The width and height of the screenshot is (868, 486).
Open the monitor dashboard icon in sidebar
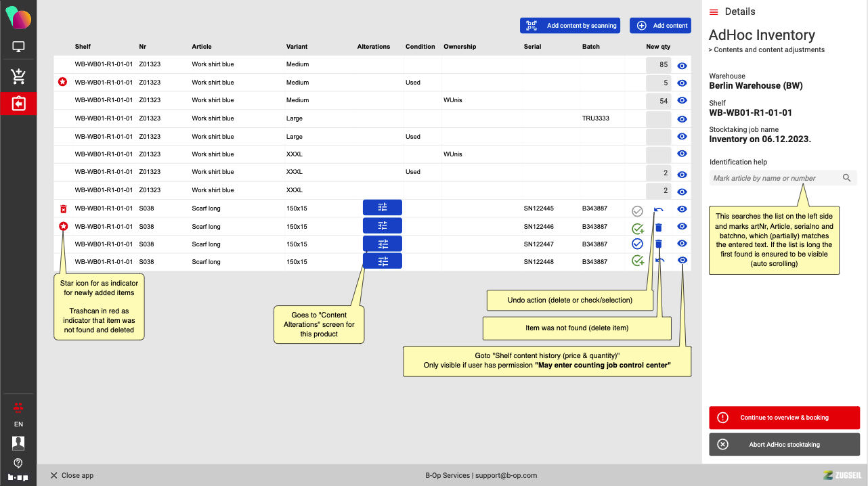pyautogui.click(x=18, y=47)
